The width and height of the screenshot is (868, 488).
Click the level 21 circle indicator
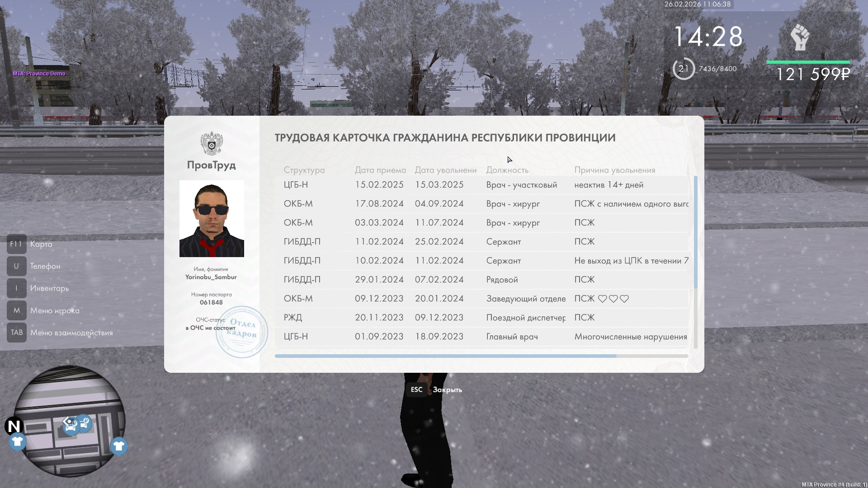[683, 69]
